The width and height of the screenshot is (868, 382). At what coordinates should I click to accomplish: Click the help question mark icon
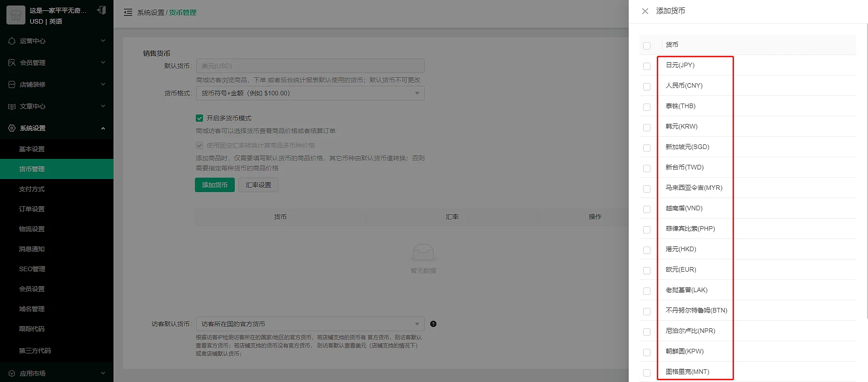click(433, 324)
